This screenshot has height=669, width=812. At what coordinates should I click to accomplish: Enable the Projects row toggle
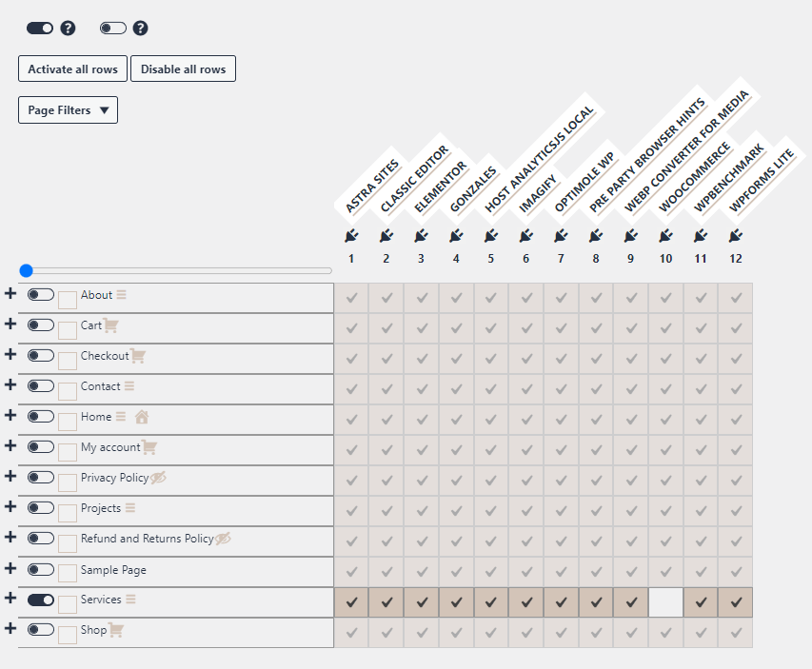coord(41,508)
